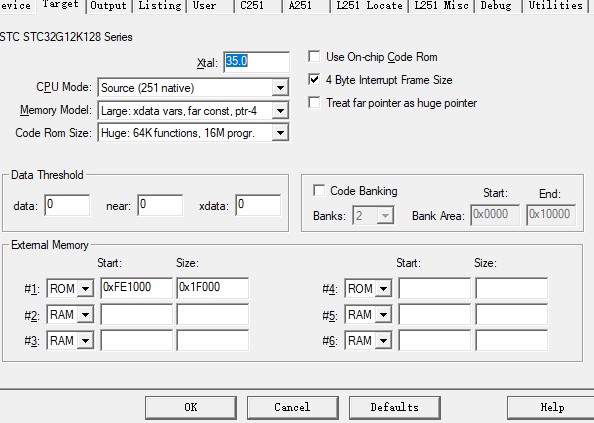Click the data threshold field

(x=67, y=205)
